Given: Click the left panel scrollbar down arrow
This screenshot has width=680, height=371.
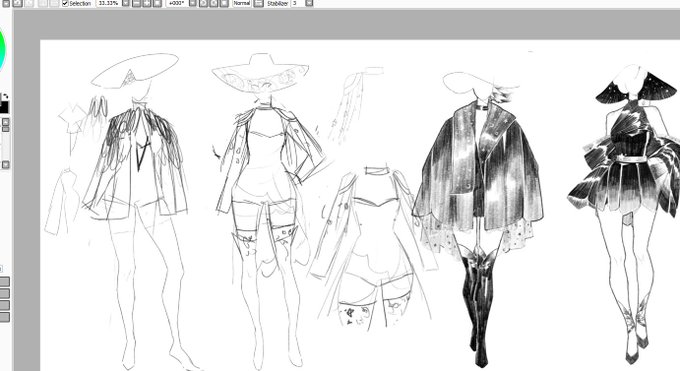Looking at the screenshot, I should tap(5, 165).
